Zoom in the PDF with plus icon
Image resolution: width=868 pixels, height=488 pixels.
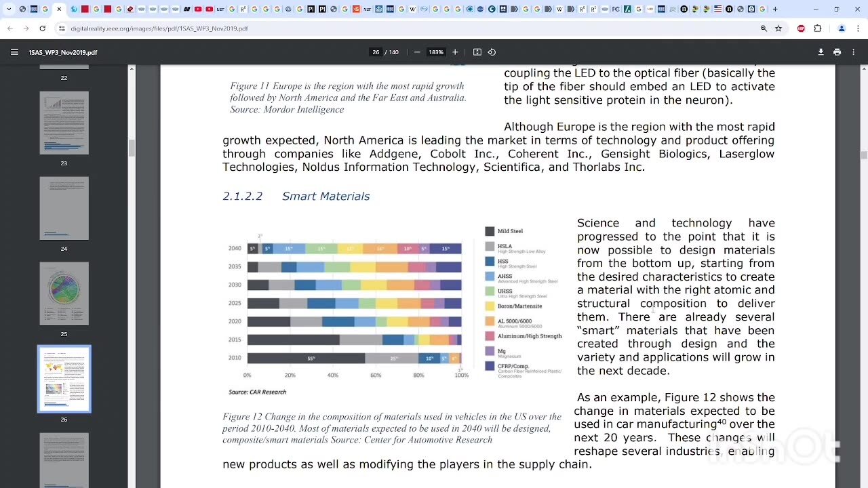[x=455, y=52]
